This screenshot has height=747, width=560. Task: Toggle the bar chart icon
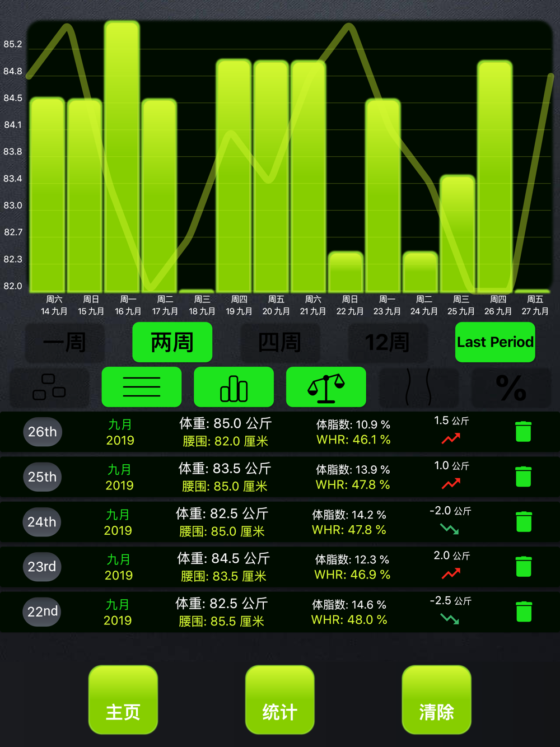234,387
